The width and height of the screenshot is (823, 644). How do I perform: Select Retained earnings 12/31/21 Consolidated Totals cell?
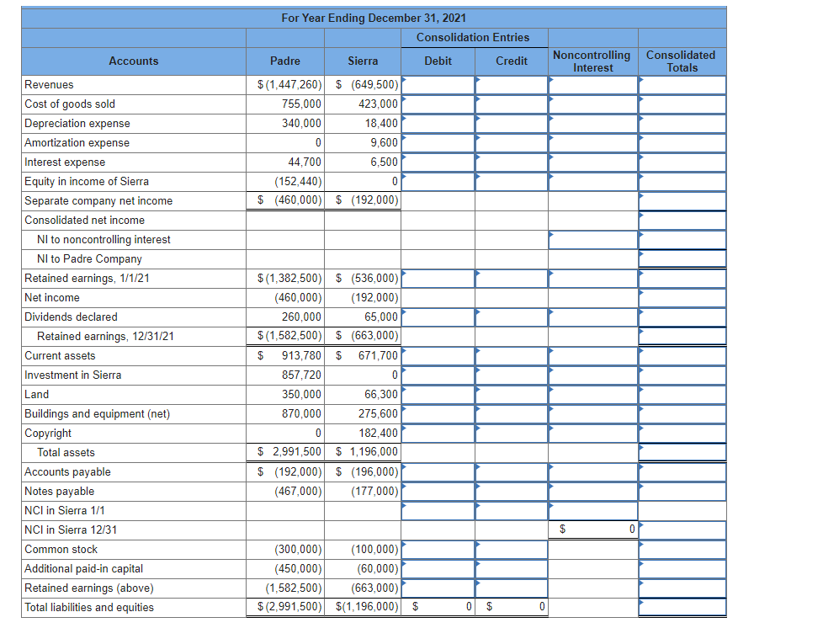682,337
